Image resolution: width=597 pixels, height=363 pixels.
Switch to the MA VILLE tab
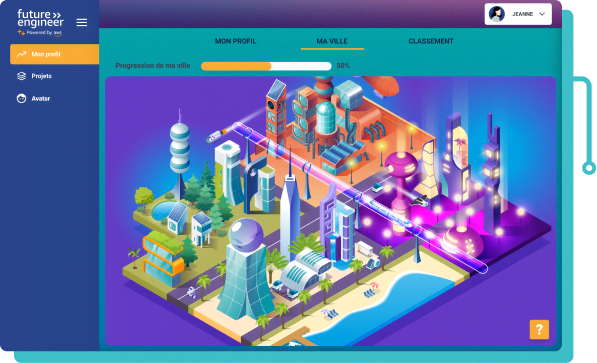(x=332, y=41)
